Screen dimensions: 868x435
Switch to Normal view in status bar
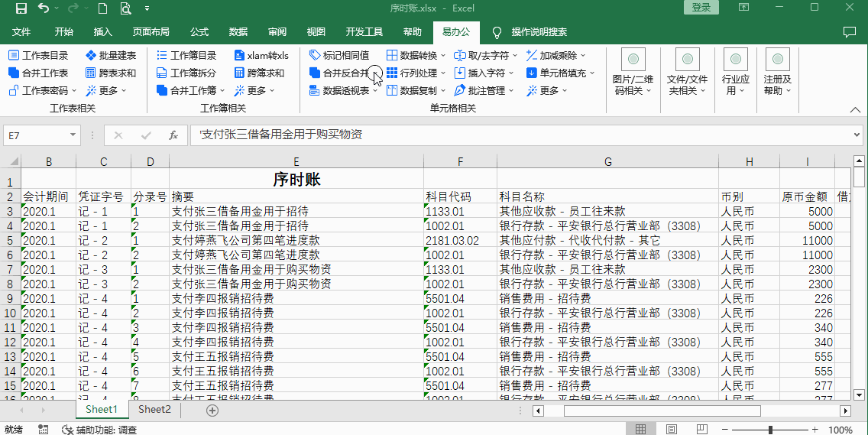pos(640,430)
